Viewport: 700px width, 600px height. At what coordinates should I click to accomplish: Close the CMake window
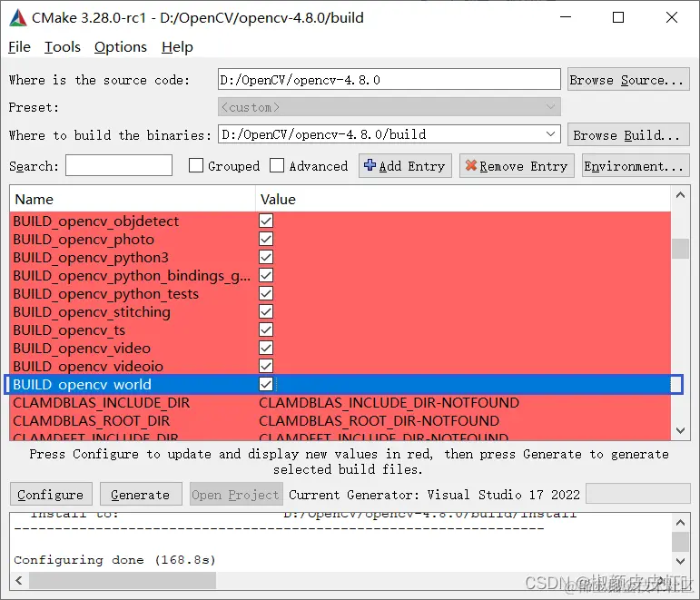[672, 17]
